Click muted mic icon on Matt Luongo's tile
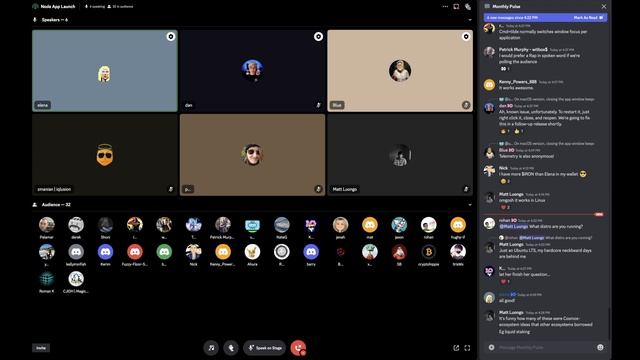Screen dimensions: 640x360 466,189
